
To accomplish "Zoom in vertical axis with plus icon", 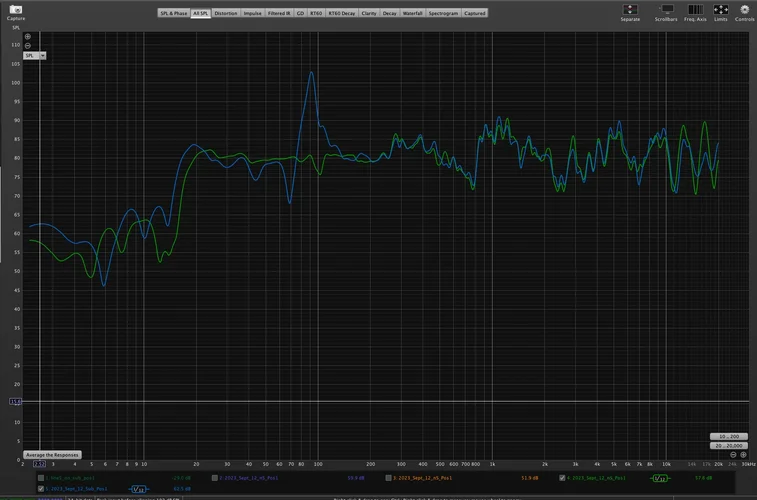I will pyautogui.click(x=27, y=37).
